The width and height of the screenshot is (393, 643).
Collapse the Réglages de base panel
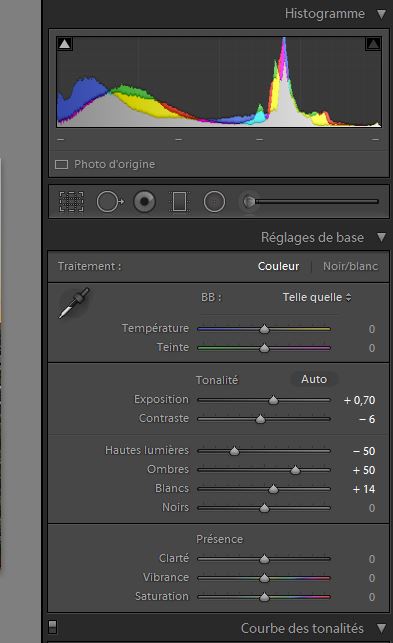point(381,237)
